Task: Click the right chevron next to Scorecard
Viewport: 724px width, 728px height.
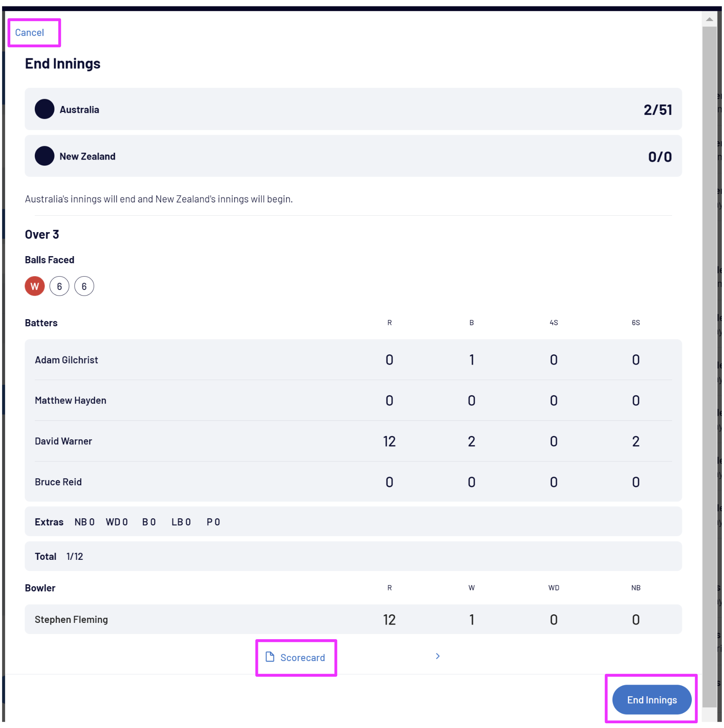Action: pyautogui.click(x=437, y=656)
